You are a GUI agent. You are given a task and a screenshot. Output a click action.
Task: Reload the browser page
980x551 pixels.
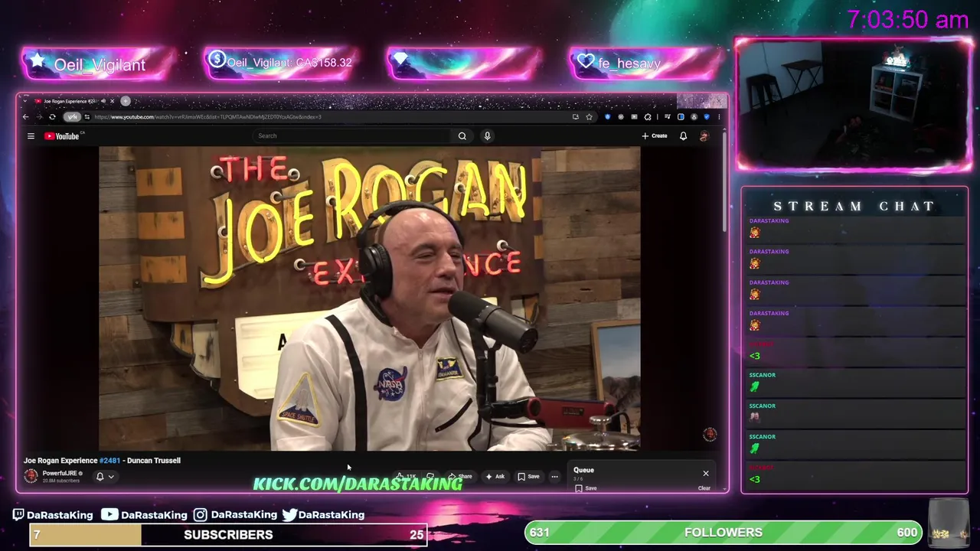(x=52, y=117)
